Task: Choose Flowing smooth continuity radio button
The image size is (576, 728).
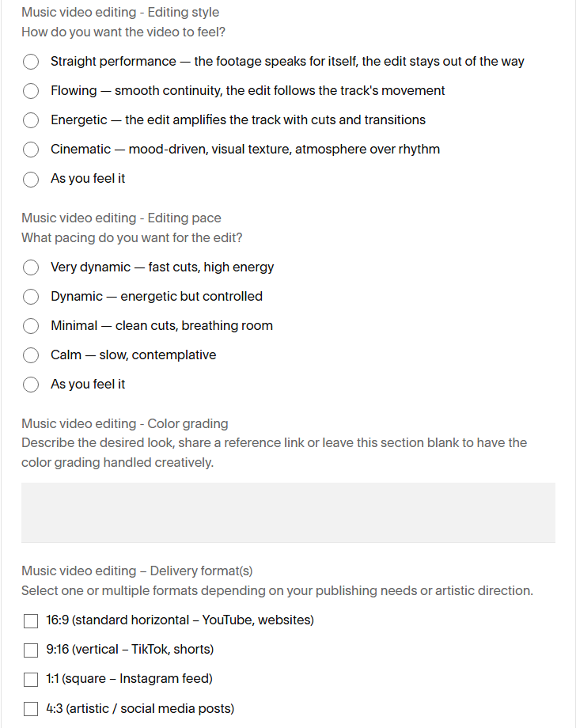Action: tap(31, 91)
